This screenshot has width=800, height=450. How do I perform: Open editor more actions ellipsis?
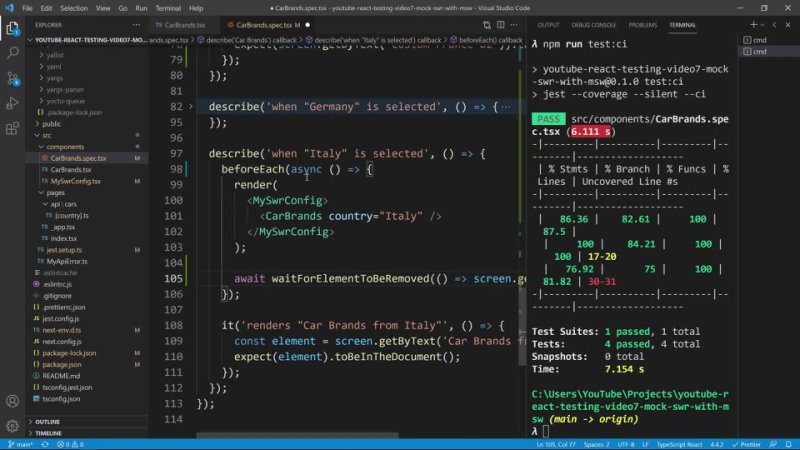coord(514,24)
